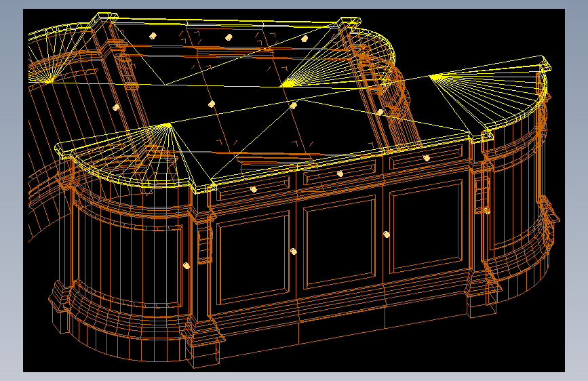Select the knob on the curved left cabinet door
Viewport: 588px width, 381px height.
click(187, 266)
